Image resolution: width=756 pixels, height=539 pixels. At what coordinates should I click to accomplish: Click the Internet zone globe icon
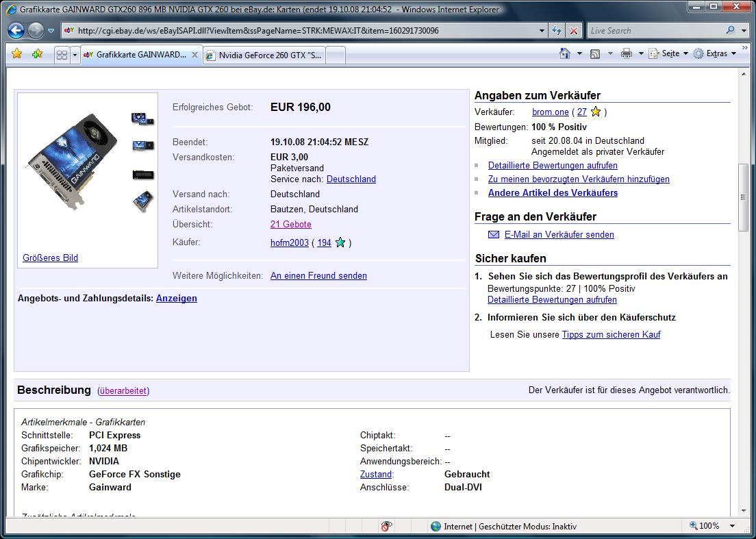point(436,527)
